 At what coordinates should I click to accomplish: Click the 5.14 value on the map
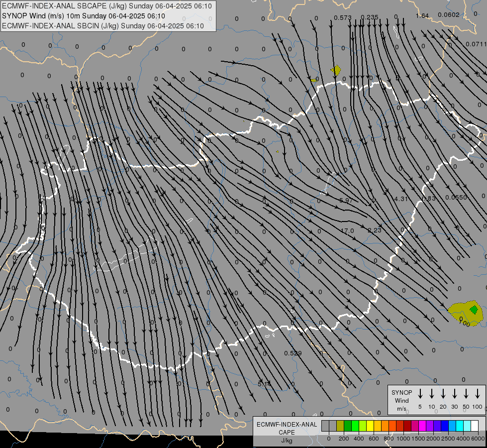click(x=264, y=384)
